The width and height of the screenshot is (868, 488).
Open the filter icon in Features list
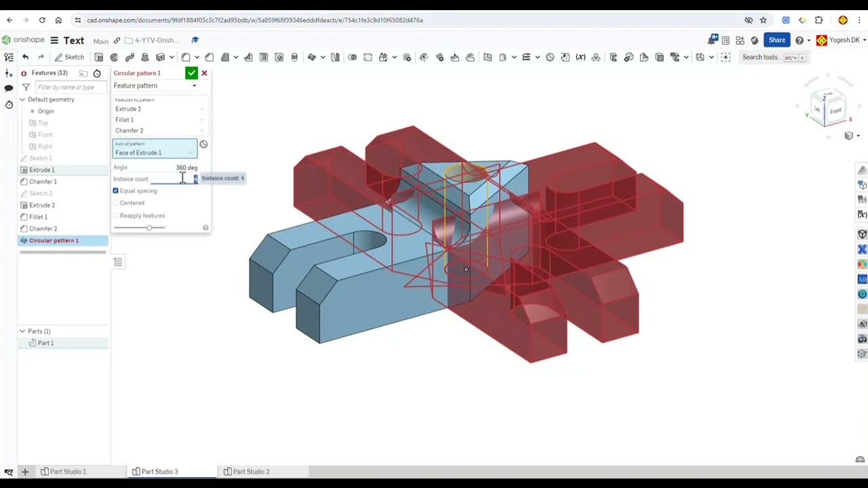coord(26,87)
